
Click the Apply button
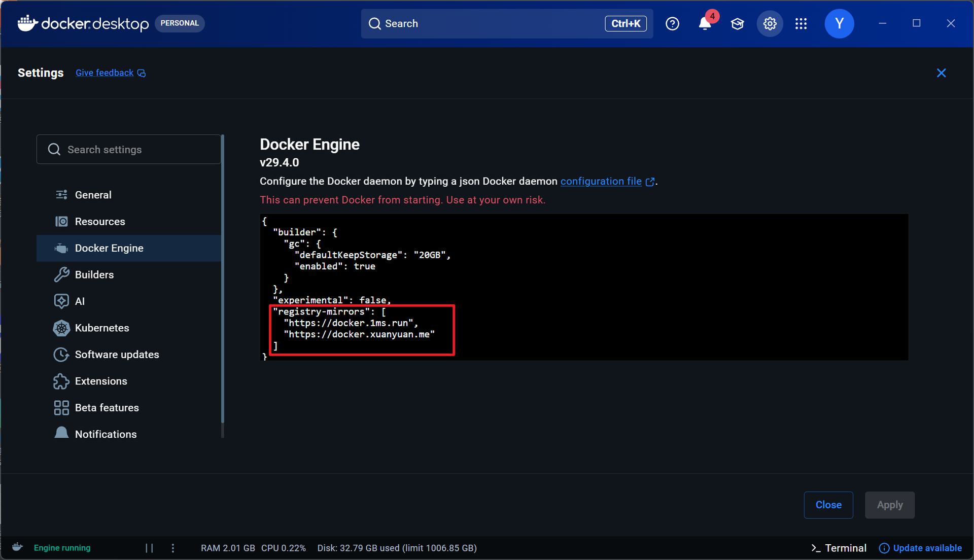point(890,505)
